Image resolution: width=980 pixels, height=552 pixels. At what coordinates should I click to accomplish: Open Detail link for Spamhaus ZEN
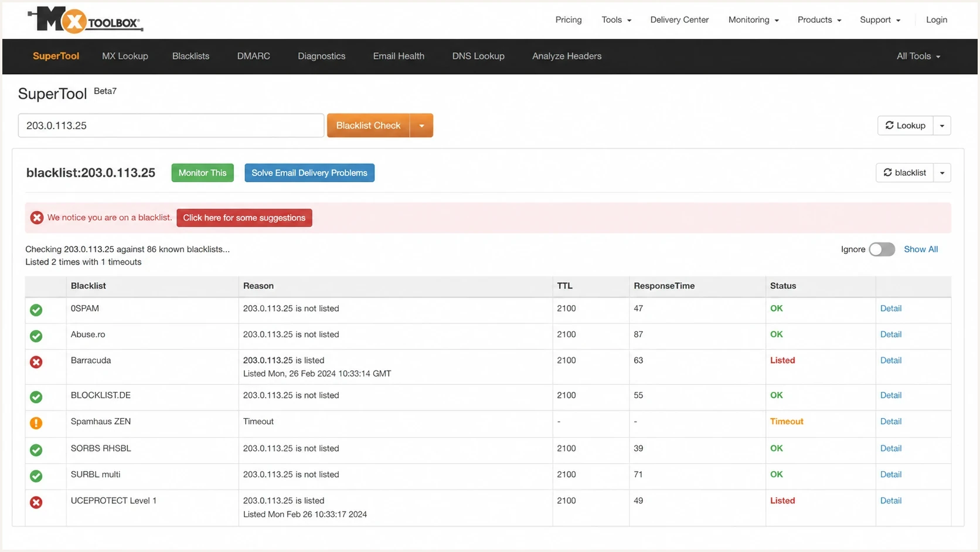pyautogui.click(x=890, y=421)
